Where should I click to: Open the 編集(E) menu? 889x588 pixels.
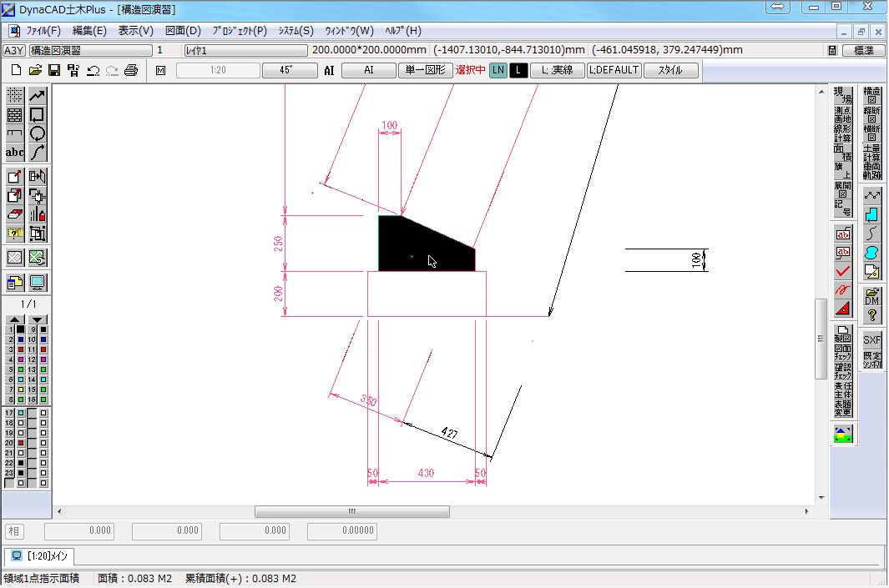[89, 31]
